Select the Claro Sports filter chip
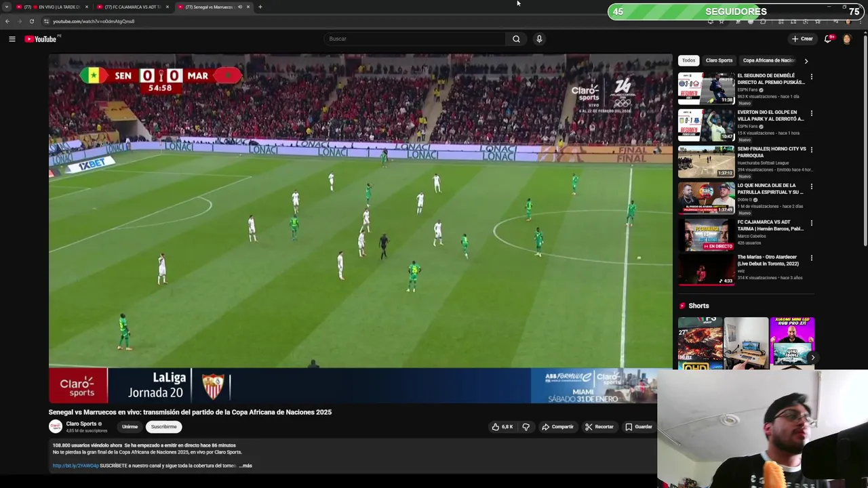Image resolution: width=868 pixels, height=488 pixels. point(719,60)
